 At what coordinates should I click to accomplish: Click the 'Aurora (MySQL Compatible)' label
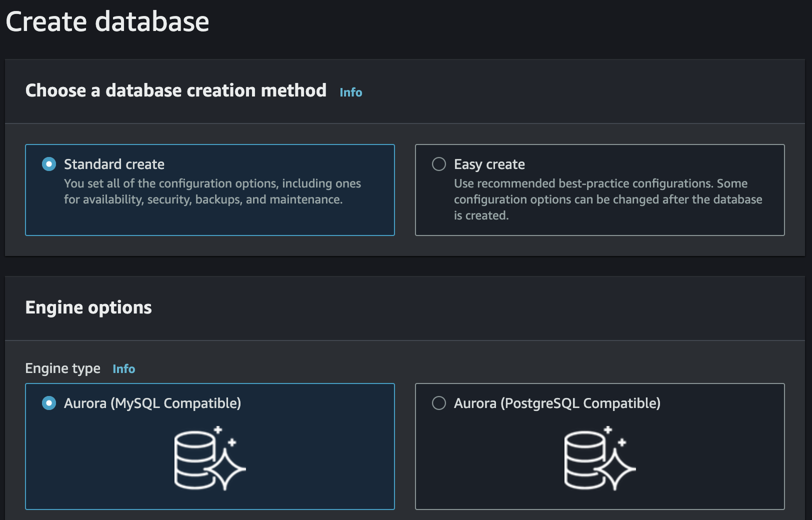[x=152, y=403]
